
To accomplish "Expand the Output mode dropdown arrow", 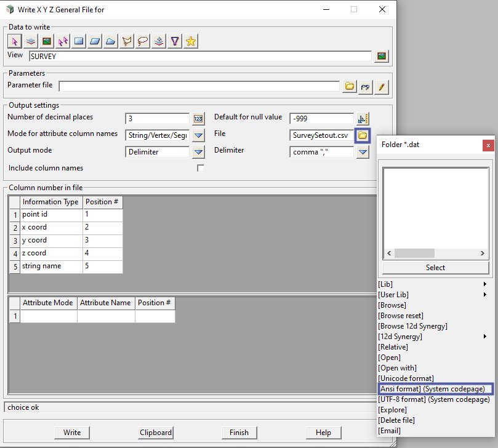I will point(198,152).
